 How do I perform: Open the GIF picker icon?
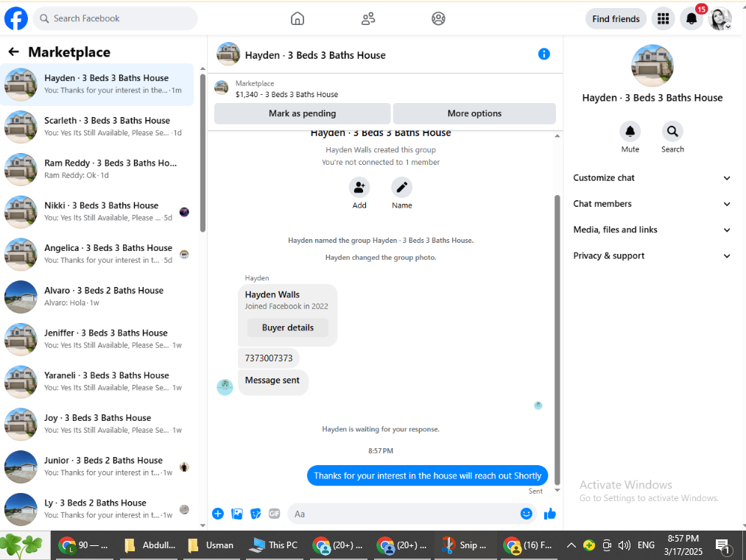[275, 514]
